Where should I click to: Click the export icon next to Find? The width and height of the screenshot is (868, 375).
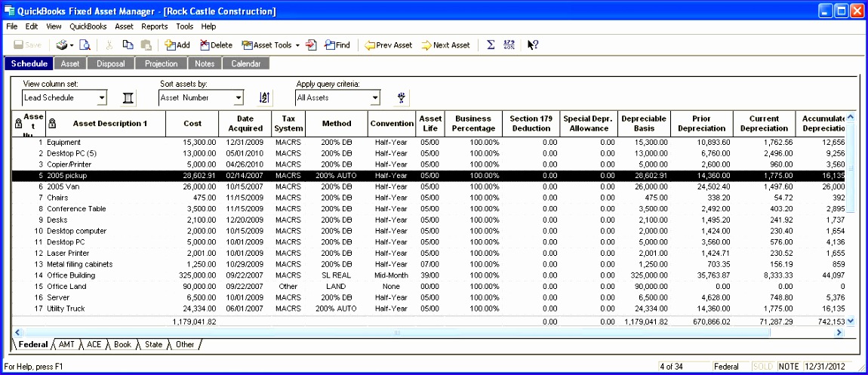point(311,45)
